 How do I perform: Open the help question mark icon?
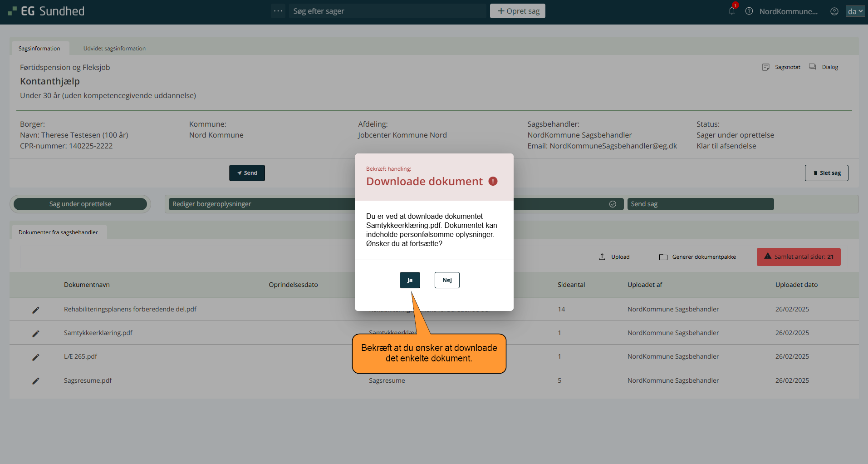(x=749, y=11)
